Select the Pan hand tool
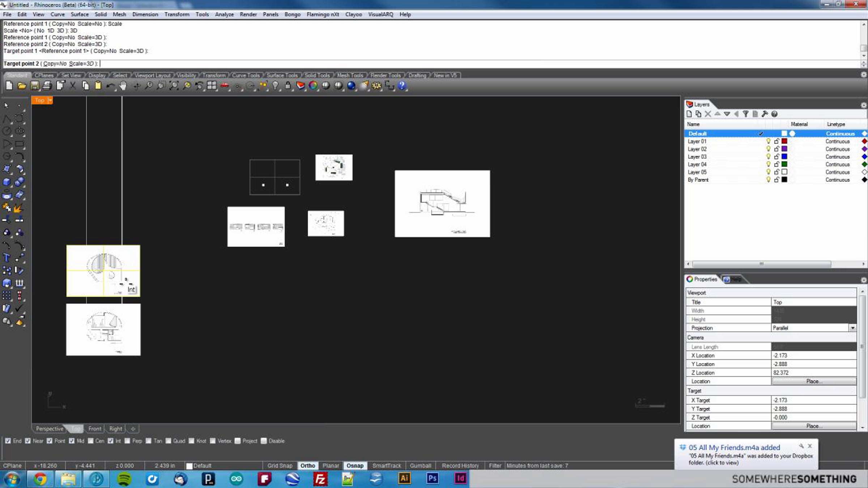The height and width of the screenshot is (488, 868). coord(123,86)
